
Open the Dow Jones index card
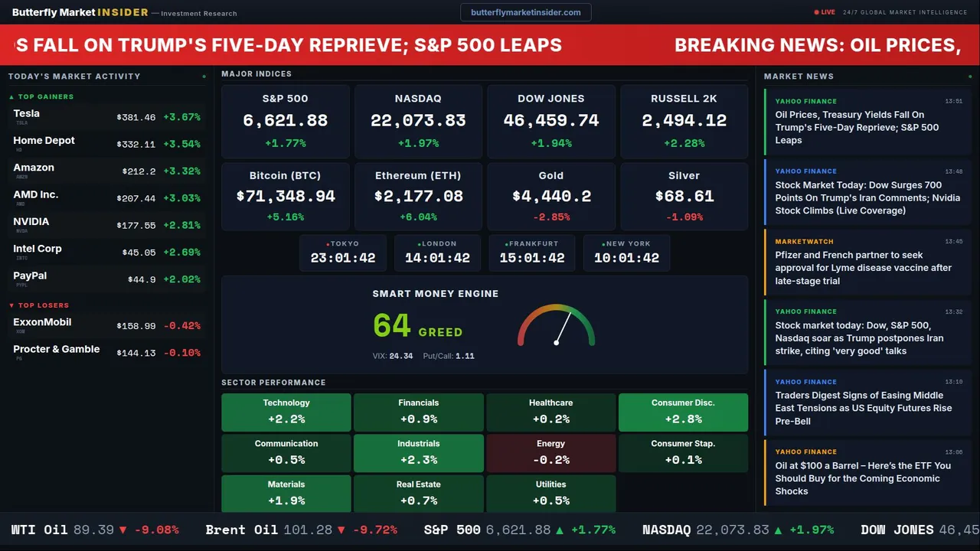(551, 121)
